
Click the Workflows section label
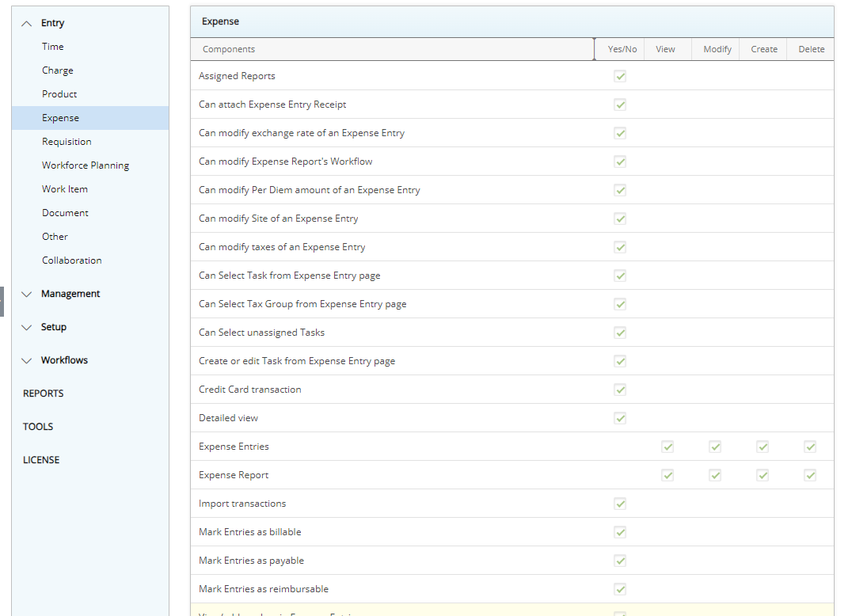[x=64, y=360]
